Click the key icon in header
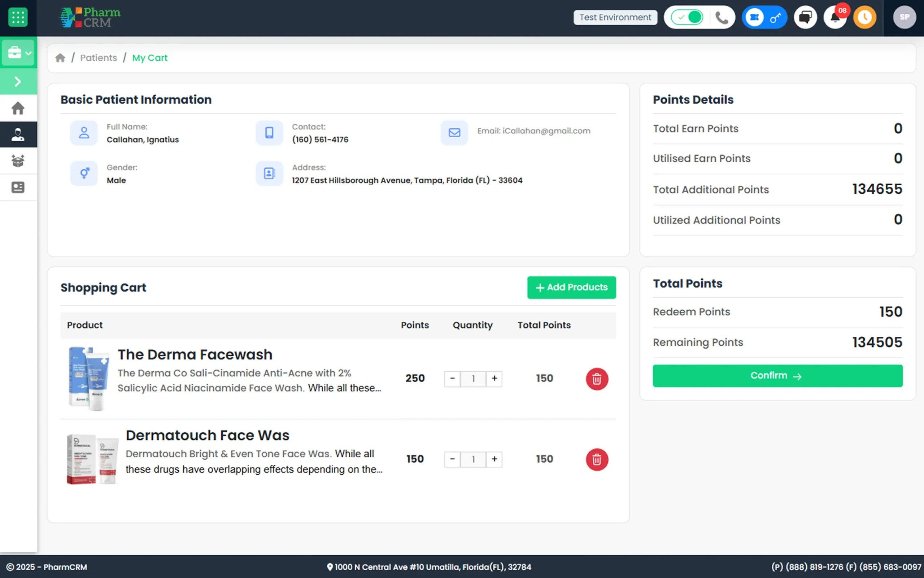The width and height of the screenshot is (924, 578). (775, 18)
